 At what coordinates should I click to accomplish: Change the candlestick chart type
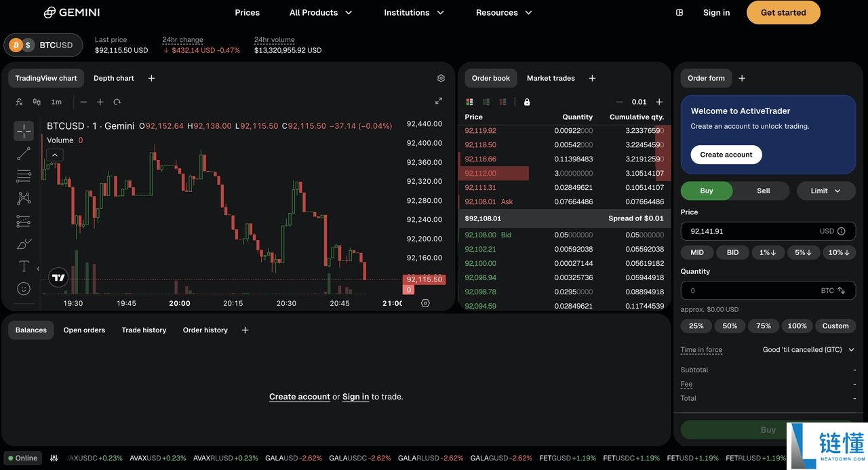[x=37, y=102]
